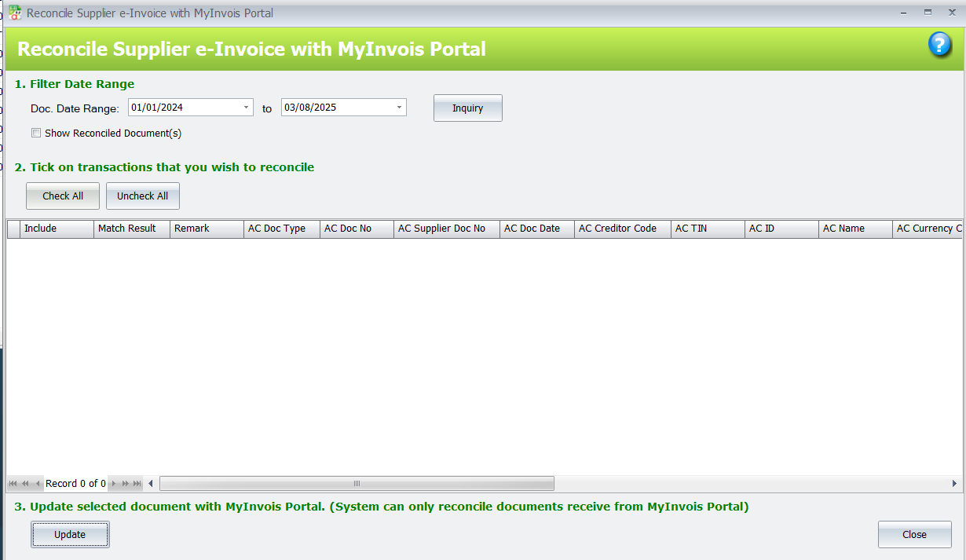966x560 pixels.
Task: Sort by the AC TIN column header
Action: coord(708,229)
